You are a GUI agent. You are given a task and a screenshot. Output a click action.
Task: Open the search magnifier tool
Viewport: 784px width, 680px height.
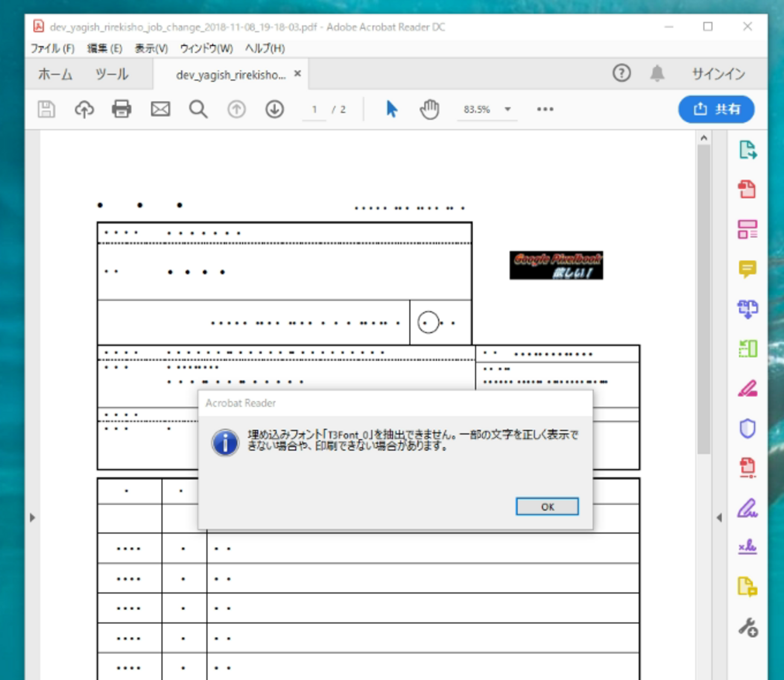198,109
